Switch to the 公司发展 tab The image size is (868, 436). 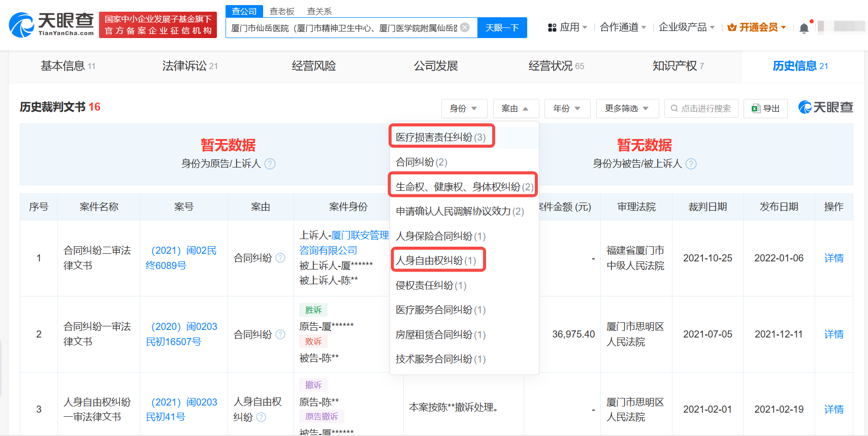point(436,66)
